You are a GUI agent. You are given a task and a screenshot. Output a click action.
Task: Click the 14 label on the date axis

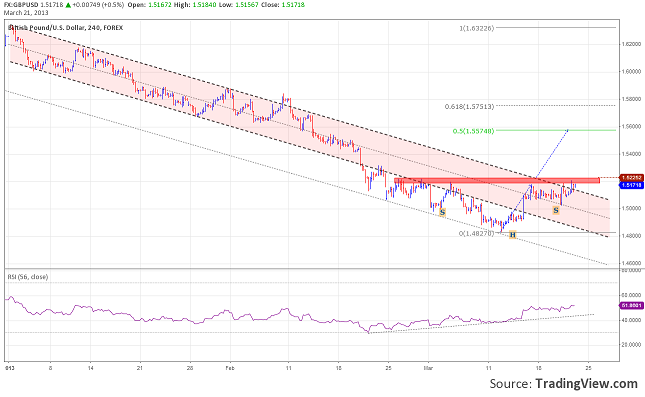click(x=90, y=368)
